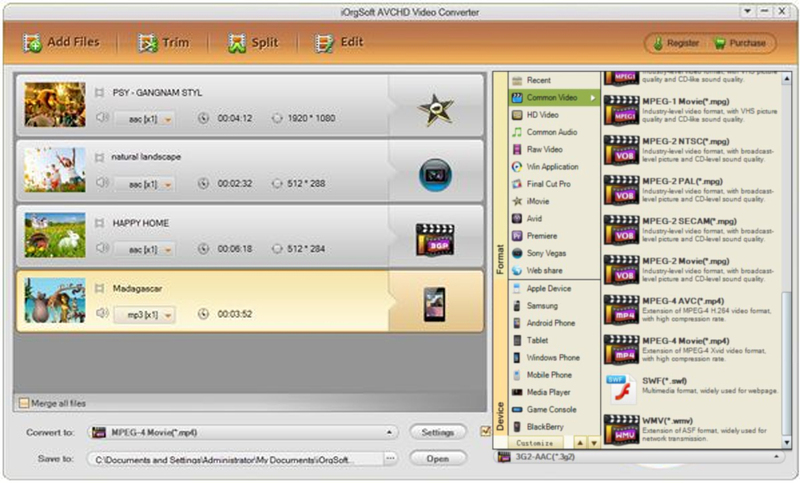Select the Samsung device category

555,306
